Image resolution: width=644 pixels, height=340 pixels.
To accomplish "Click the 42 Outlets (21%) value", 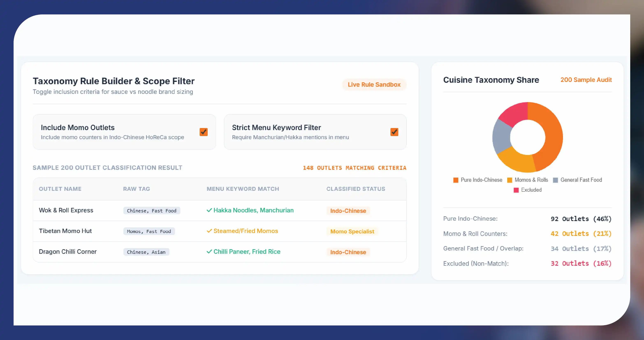I will coord(581,234).
